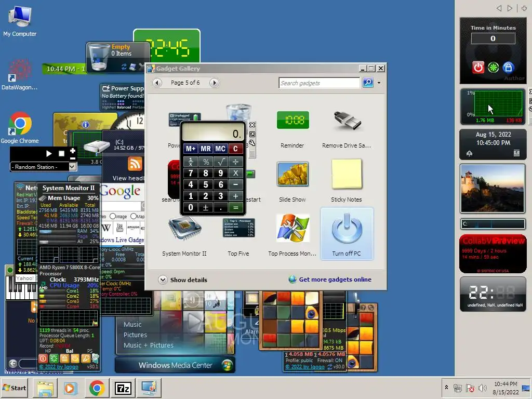Click sidebar next gadgets arrow
This screenshot has width=532, height=399.
pos(510,8)
